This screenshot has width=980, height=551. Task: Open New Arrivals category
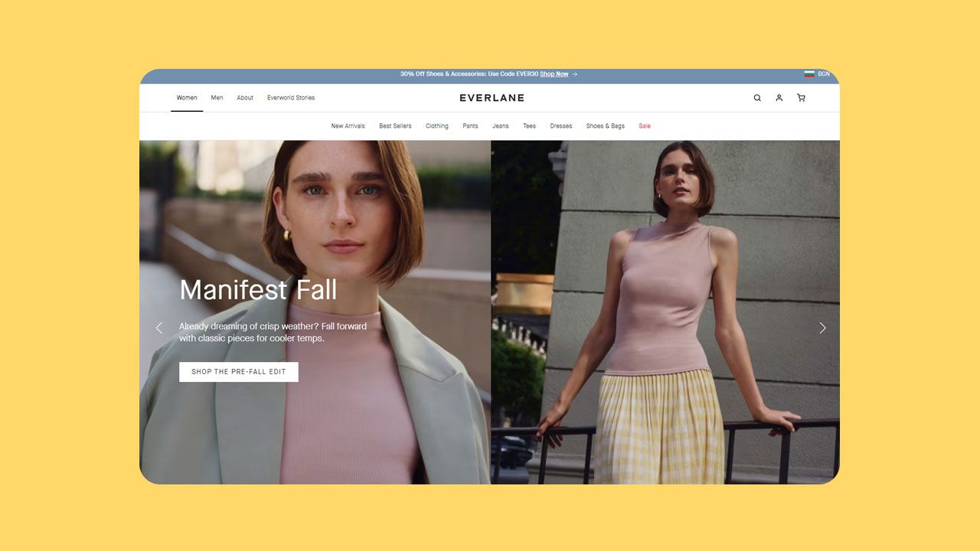pos(348,126)
